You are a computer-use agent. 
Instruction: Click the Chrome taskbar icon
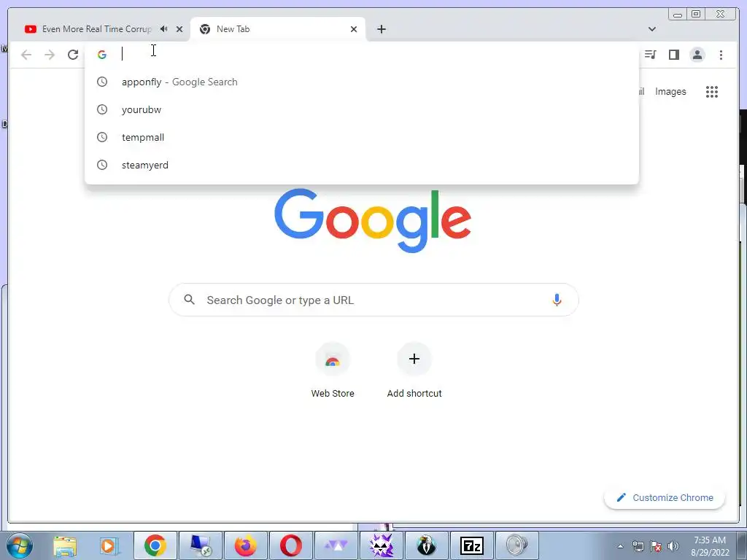[155, 545]
